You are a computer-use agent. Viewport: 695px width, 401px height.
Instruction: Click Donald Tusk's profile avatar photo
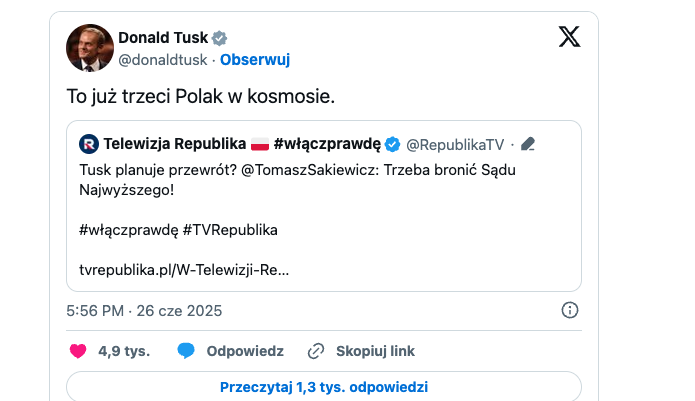[x=89, y=47]
